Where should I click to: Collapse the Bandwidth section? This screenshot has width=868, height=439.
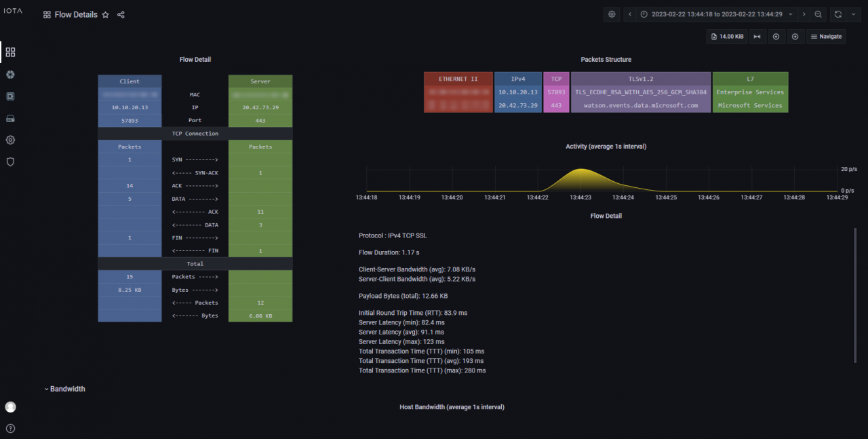pyautogui.click(x=66, y=388)
